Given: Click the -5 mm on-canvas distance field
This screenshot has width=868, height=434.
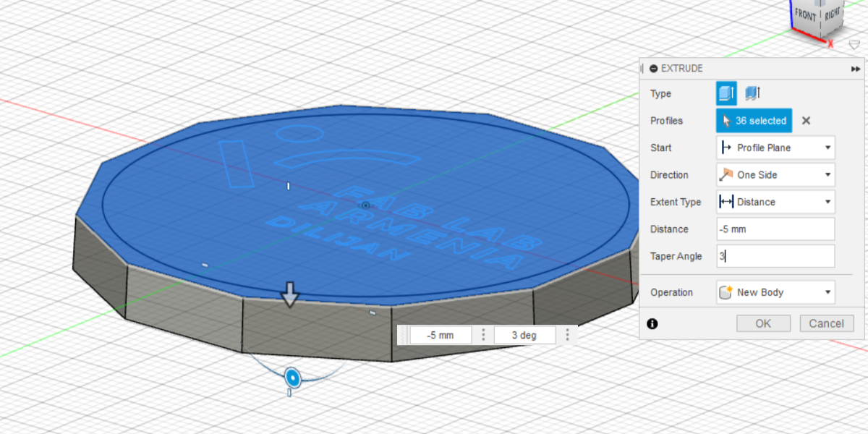Looking at the screenshot, I should click(x=441, y=335).
